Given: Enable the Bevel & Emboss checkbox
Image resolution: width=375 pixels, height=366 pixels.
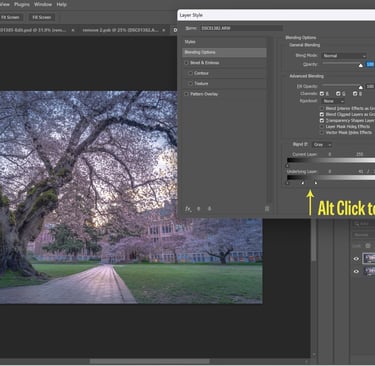Looking at the screenshot, I should point(186,63).
